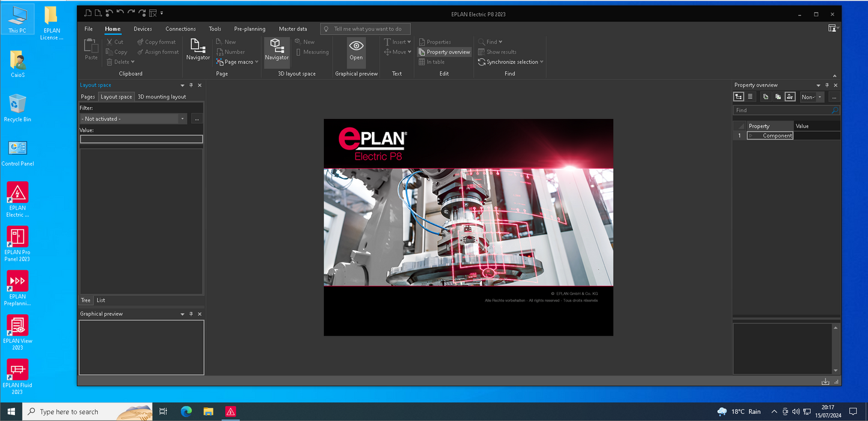The width and height of the screenshot is (868, 421).
Task: Click Copy in the Clipboard group
Action: pos(117,52)
